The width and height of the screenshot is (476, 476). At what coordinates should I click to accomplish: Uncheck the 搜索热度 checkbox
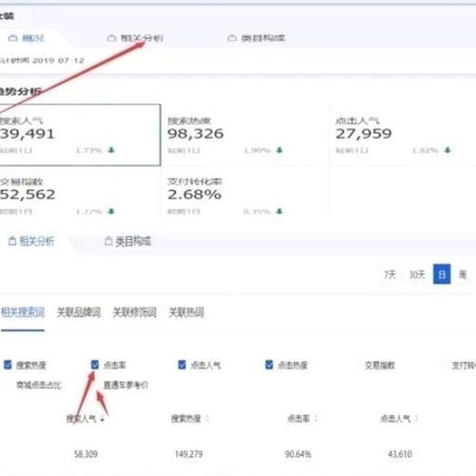(8, 365)
